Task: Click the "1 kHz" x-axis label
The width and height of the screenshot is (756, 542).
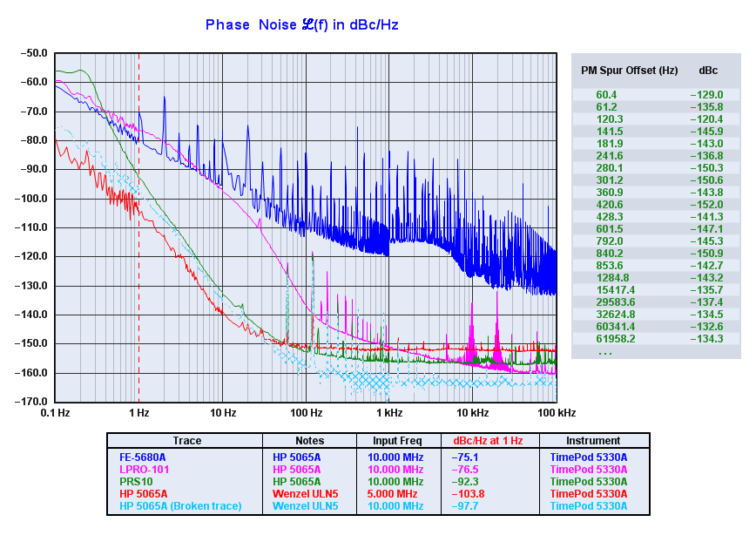Action: (x=389, y=413)
